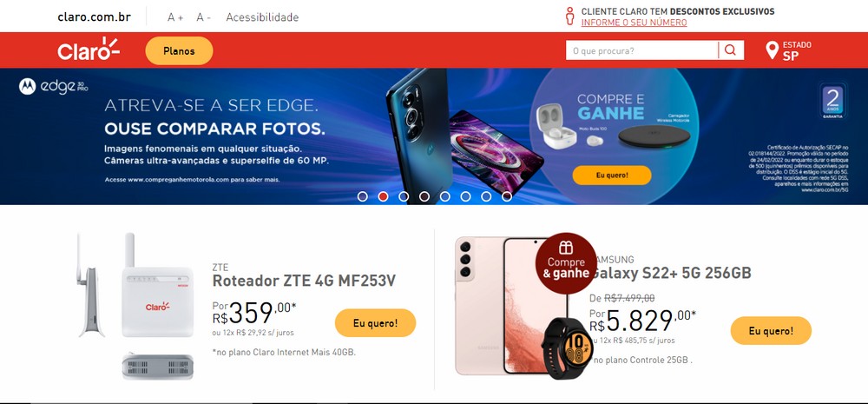868x404 pixels.
Task: Open the Acessibilidade menu item
Action: (262, 17)
